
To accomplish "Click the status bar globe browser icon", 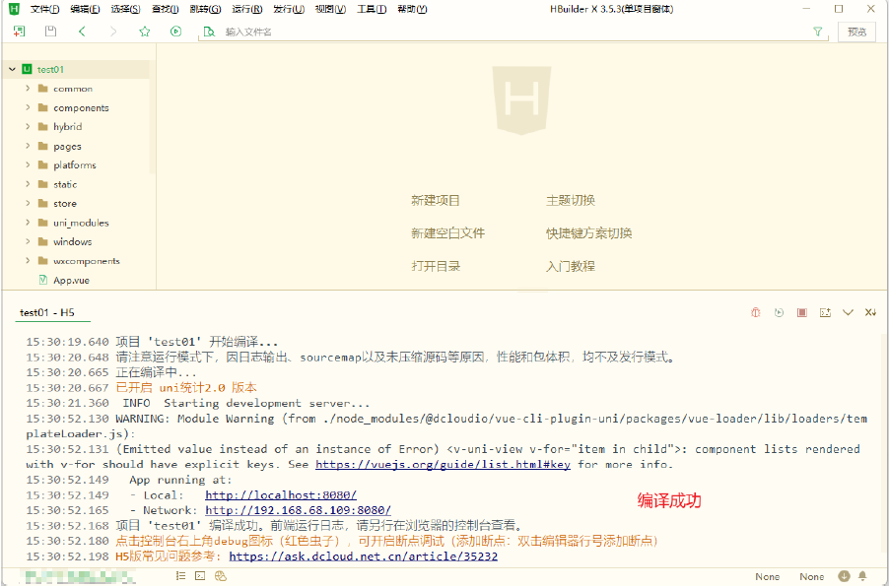I will (x=221, y=576).
